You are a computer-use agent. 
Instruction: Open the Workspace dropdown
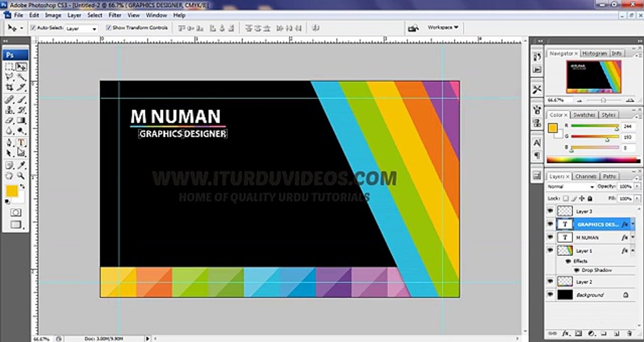tap(443, 28)
